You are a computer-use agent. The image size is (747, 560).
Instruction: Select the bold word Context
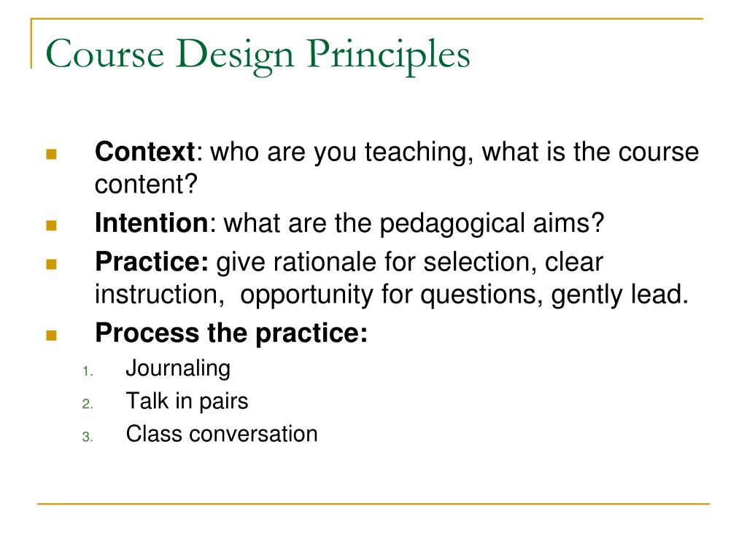145,152
